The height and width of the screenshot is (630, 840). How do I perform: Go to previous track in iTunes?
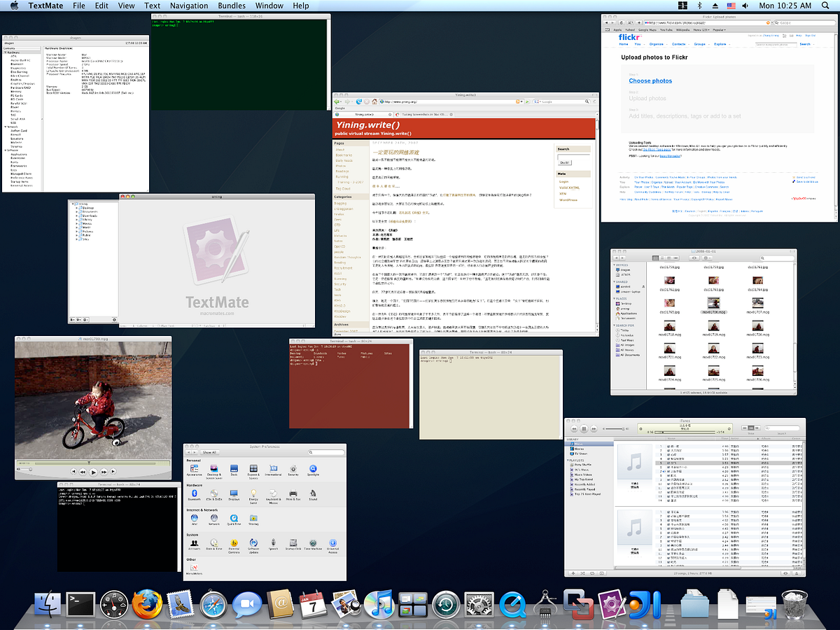(574, 428)
